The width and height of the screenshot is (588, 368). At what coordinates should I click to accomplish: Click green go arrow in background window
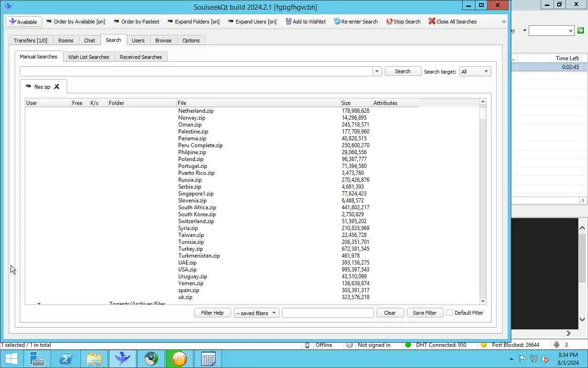581,30
